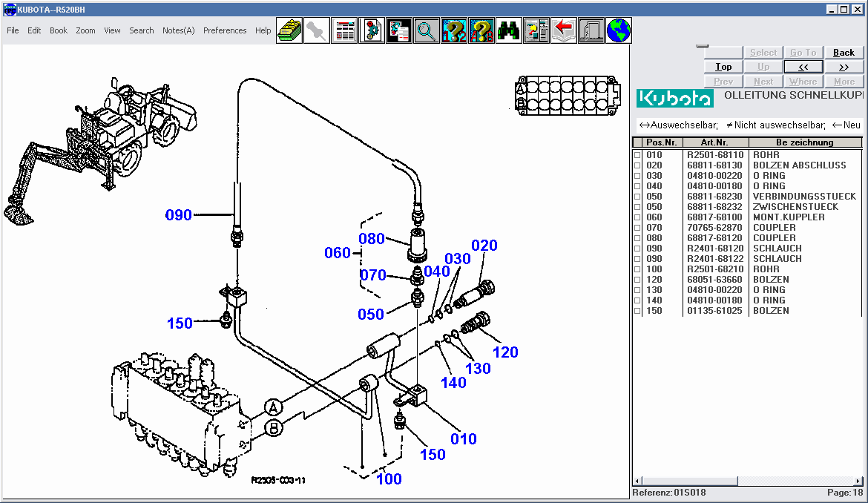Click the red arrow book back icon
This screenshot has width=868, height=503.
564,30
